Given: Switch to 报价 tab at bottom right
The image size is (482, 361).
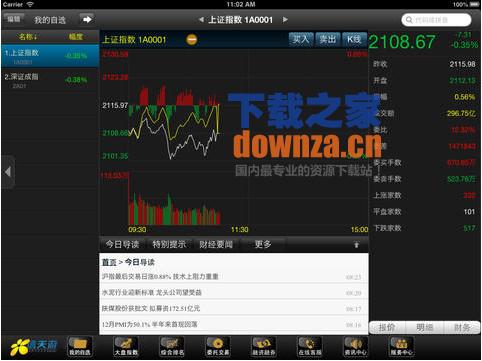Looking at the screenshot, I should coord(387,328).
